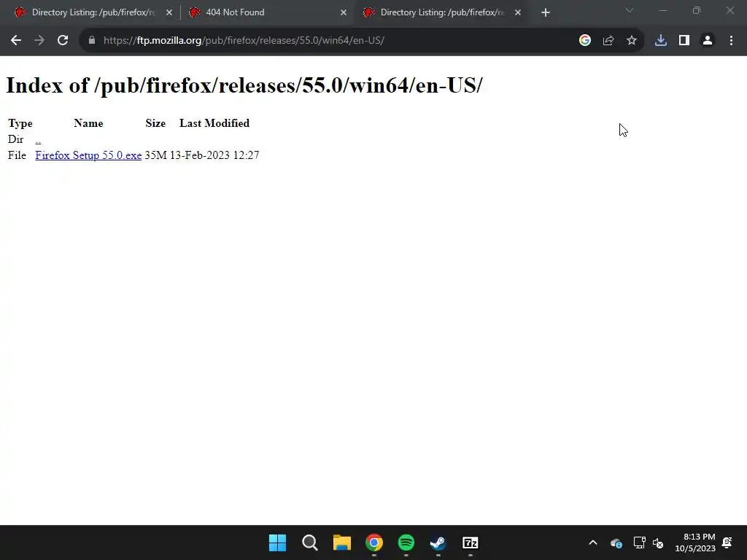Click the forward navigation arrow
Image resolution: width=747 pixels, height=560 pixels.
tap(39, 41)
